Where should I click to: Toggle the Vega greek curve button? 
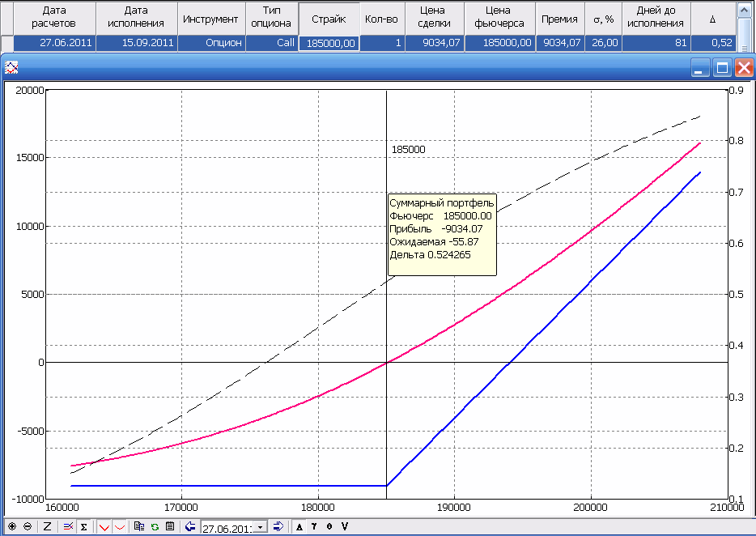(345, 526)
